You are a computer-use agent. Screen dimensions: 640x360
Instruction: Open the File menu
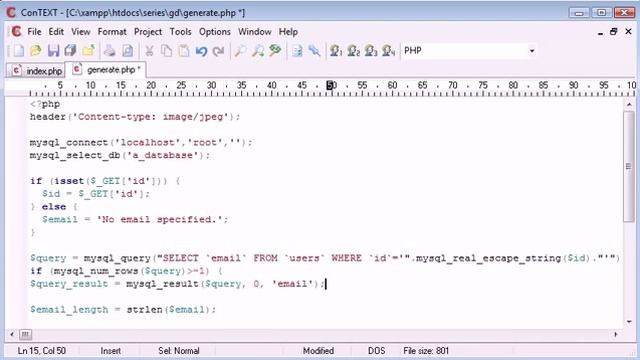[x=34, y=31]
